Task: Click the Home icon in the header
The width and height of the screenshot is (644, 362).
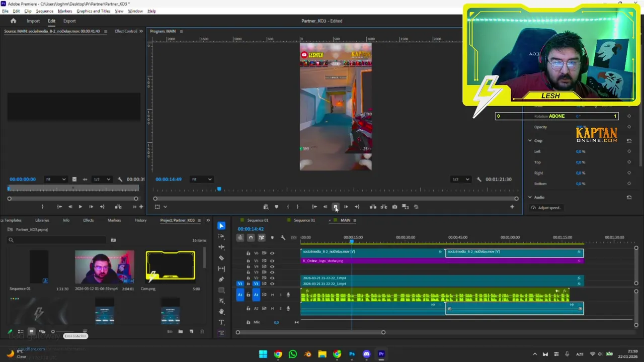Action: (x=14, y=21)
